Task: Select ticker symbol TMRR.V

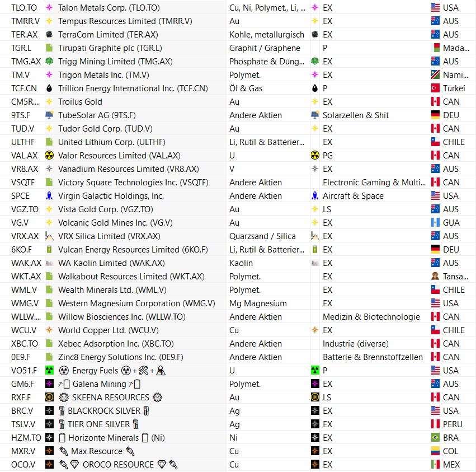Action: pyautogui.click(x=25, y=21)
